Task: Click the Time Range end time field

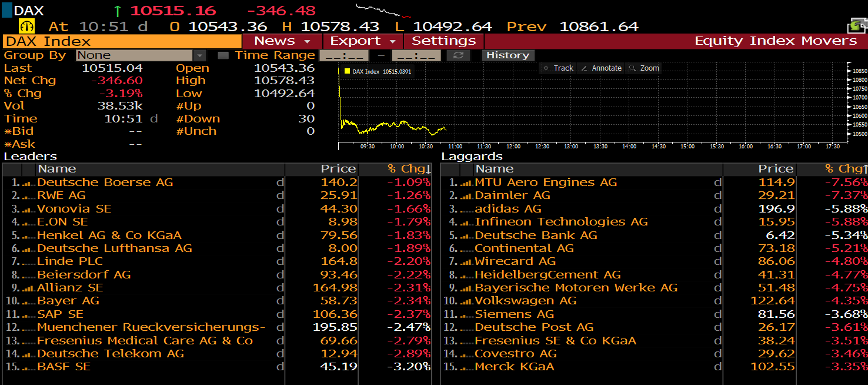Action: click(x=416, y=55)
